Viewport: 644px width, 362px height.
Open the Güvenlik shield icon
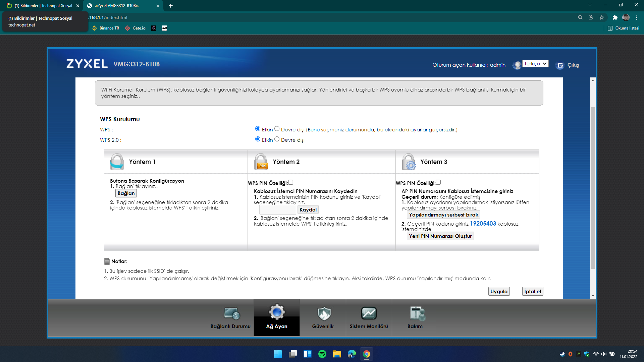pyautogui.click(x=324, y=314)
